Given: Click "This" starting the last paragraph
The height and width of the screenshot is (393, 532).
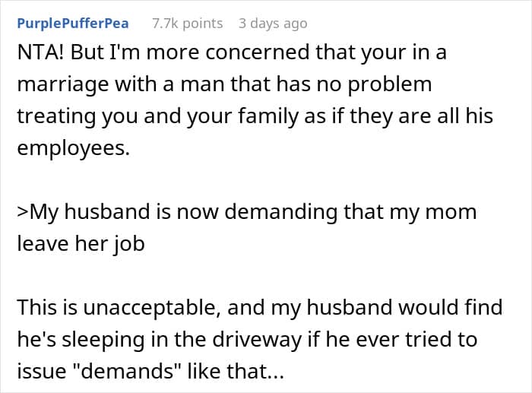Looking at the screenshot, I should click(38, 307).
